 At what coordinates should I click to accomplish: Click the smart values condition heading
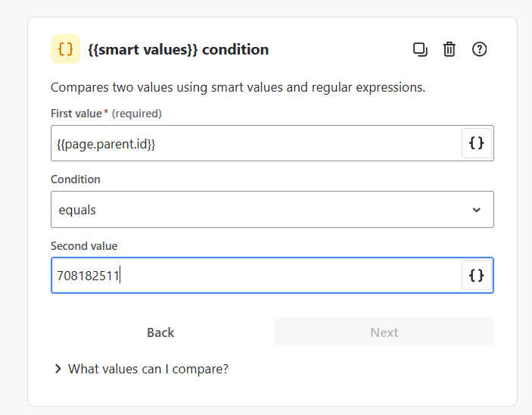178,49
